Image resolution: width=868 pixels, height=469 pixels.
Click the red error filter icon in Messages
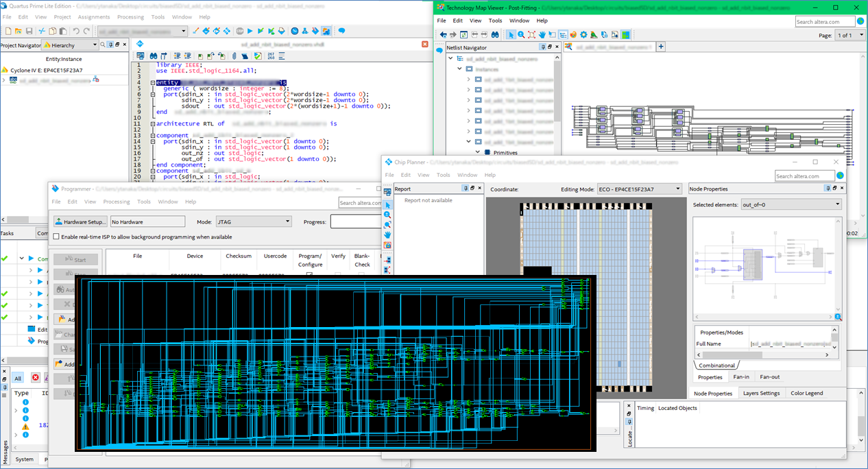click(36, 378)
